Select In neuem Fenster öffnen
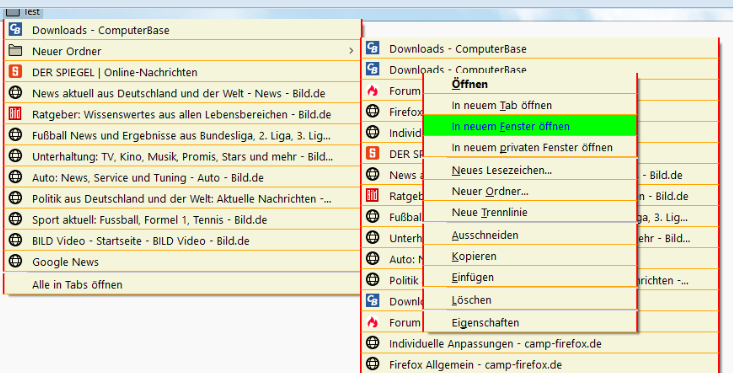733x373 pixels. [x=530, y=126]
